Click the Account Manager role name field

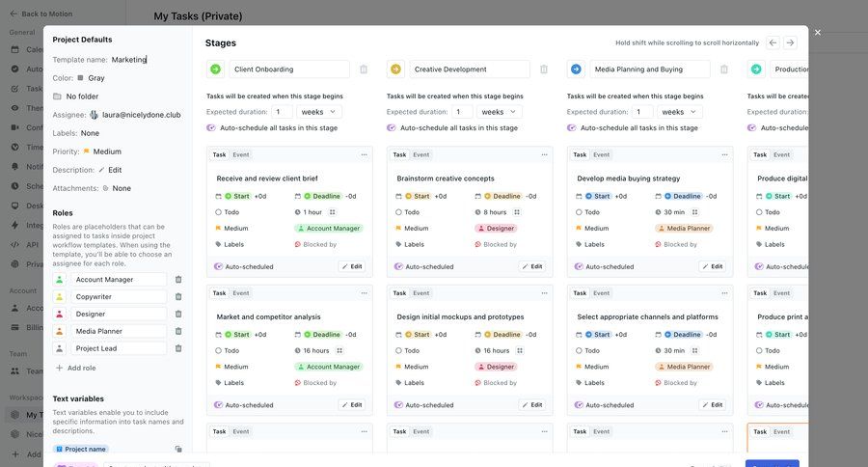119,280
